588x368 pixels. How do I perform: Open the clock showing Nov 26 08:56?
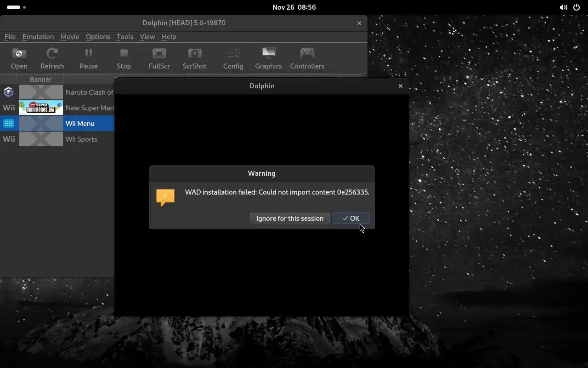pyautogui.click(x=294, y=7)
